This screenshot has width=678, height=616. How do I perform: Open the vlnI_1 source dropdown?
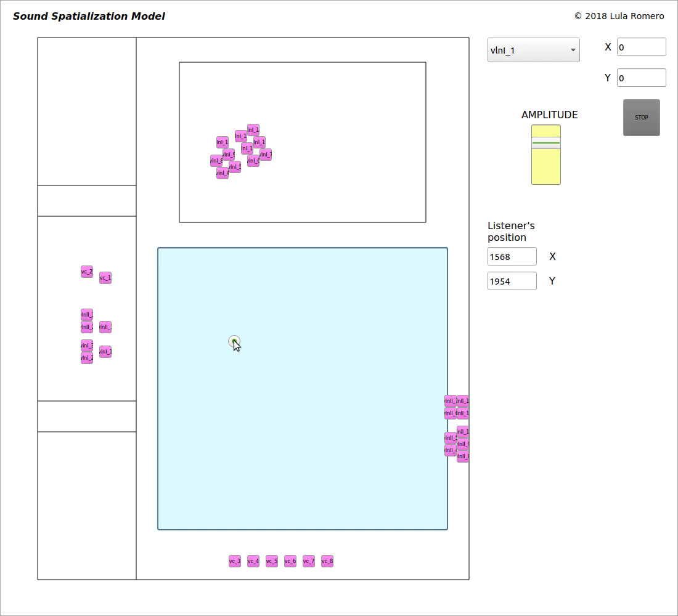(533, 51)
